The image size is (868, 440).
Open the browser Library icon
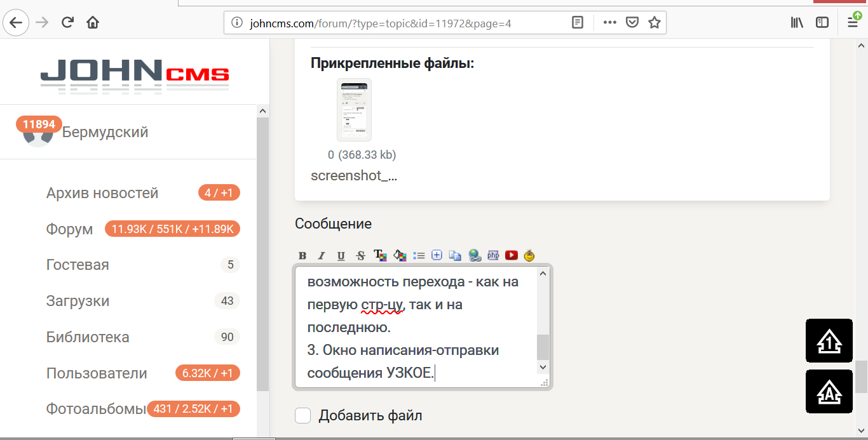click(797, 23)
